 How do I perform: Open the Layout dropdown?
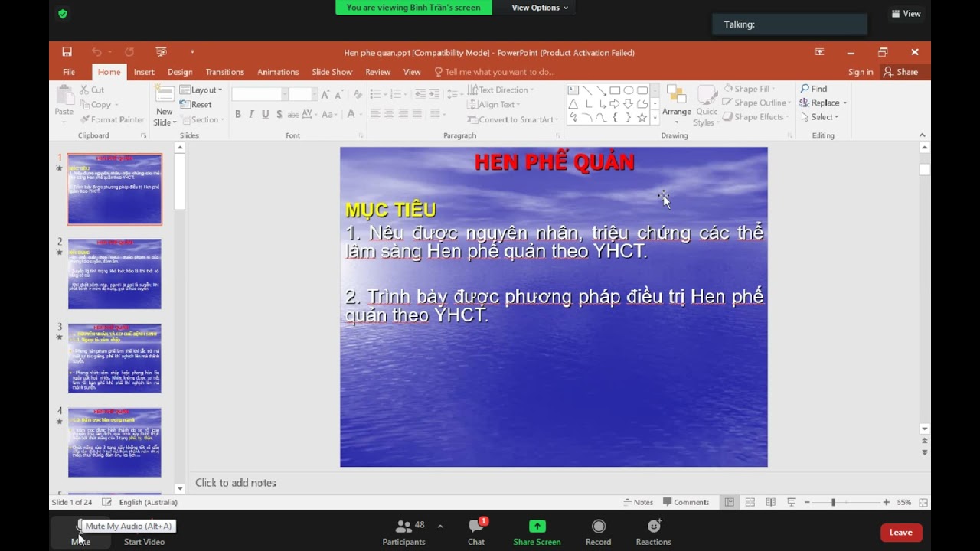point(201,90)
